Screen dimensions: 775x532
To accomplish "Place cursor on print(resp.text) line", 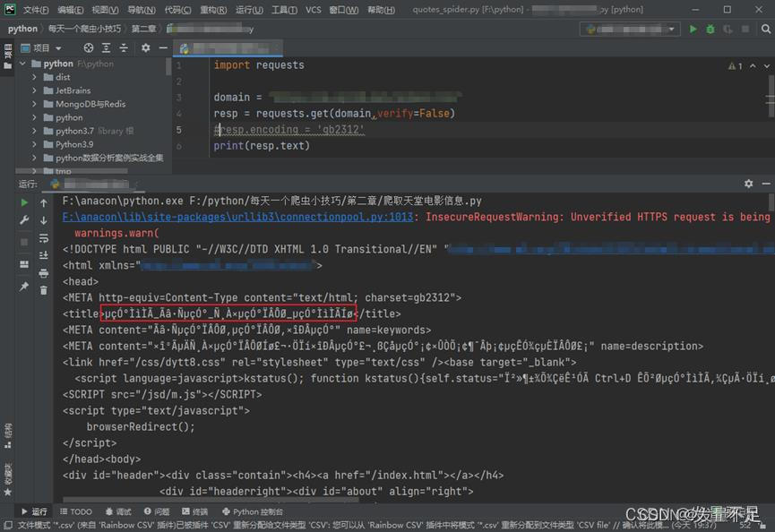I will pos(262,146).
